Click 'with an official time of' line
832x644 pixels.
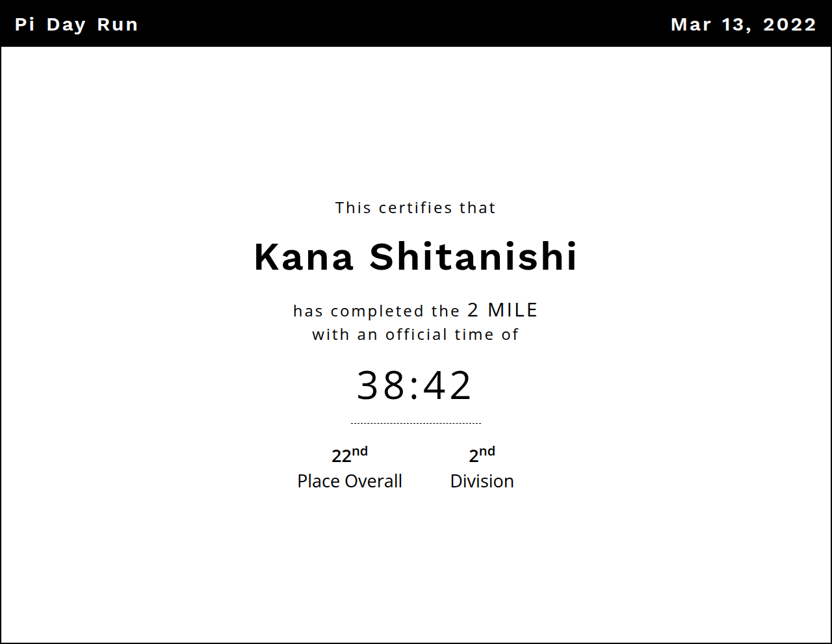click(415, 335)
